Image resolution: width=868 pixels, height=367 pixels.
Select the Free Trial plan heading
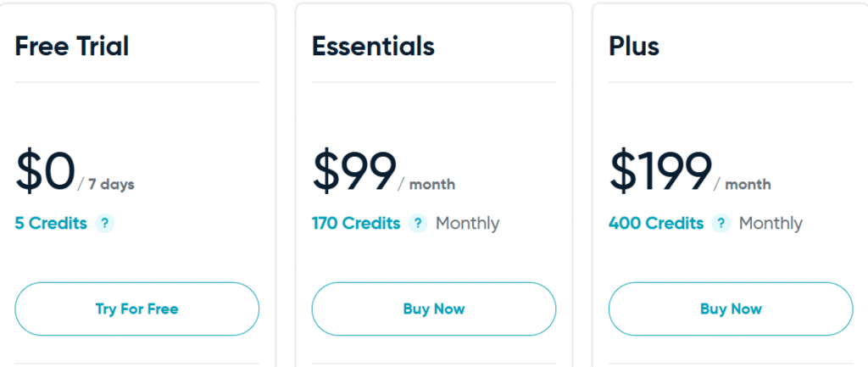click(x=72, y=46)
